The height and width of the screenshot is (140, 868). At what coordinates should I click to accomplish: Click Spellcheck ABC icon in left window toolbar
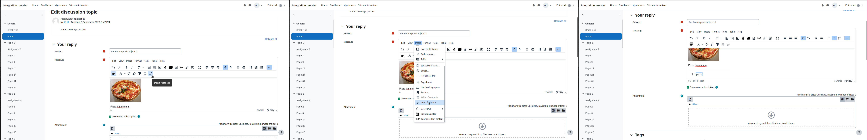[129, 74]
